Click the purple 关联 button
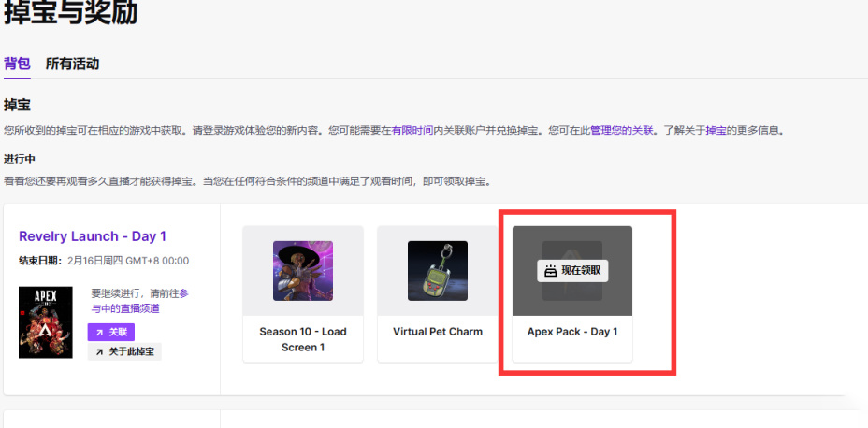 point(110,333)
